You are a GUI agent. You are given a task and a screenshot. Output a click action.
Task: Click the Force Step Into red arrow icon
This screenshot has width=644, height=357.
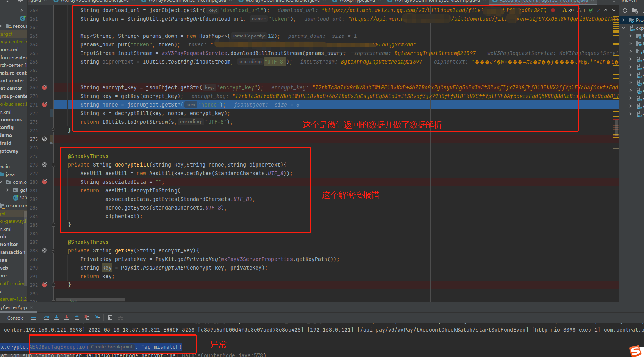[x=67, y=318]
